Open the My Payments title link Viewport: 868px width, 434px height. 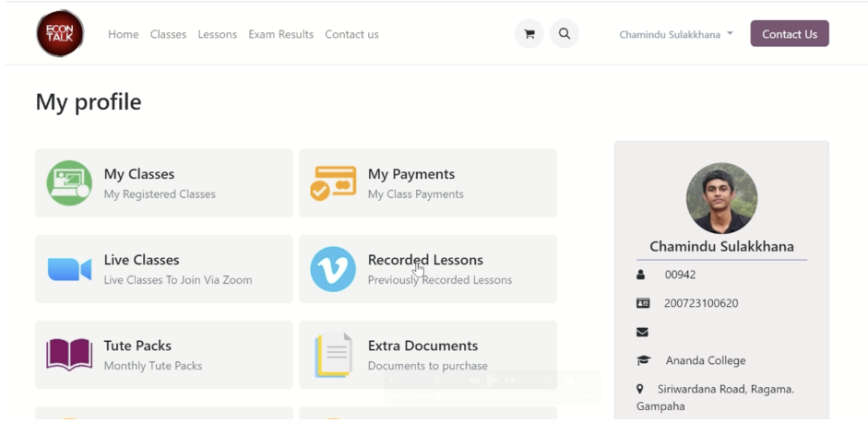coord(410,174)
